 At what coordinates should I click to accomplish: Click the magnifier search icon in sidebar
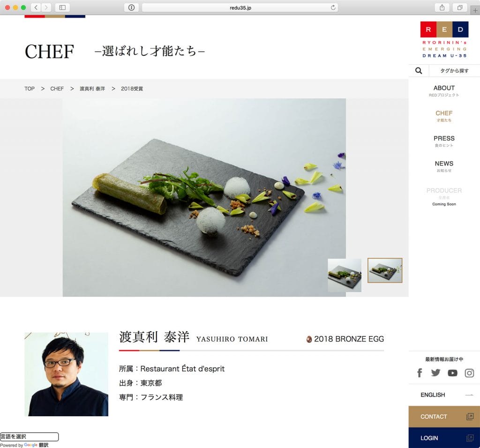pyautogui.click(x=419, y=71)
